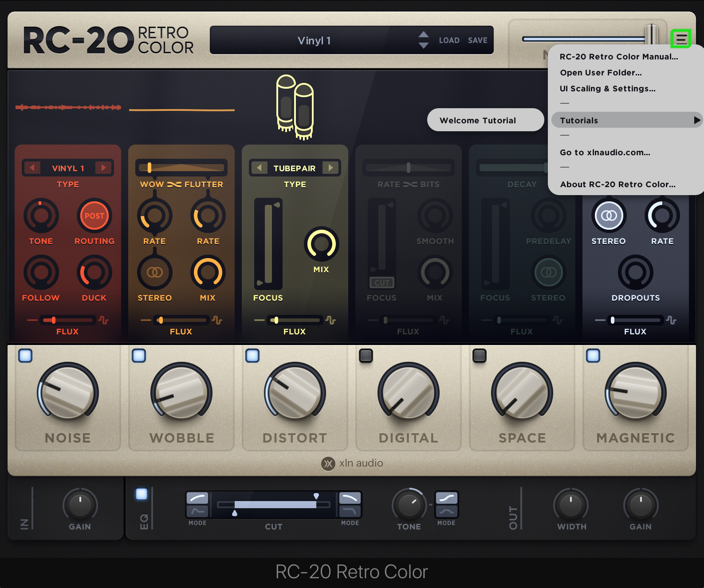Image resolution: width=704 pixels, height=588 pixels.
Task: Select next distortion type after TUBEPAIR
Action: coord(330,168)
